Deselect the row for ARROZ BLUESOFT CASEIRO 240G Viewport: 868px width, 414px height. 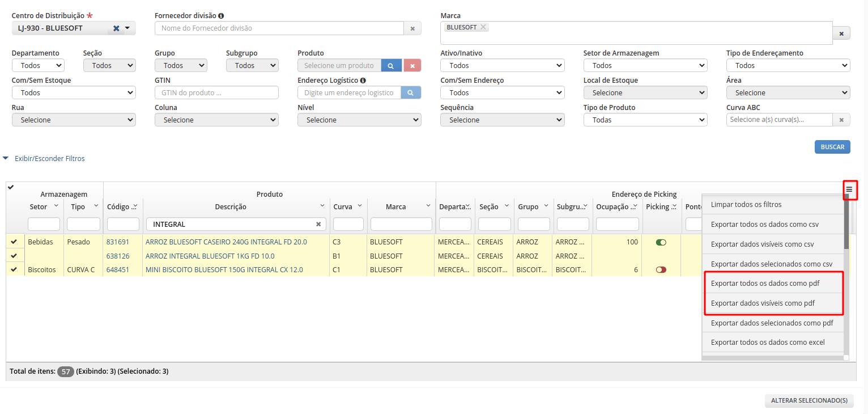point(14,242)
